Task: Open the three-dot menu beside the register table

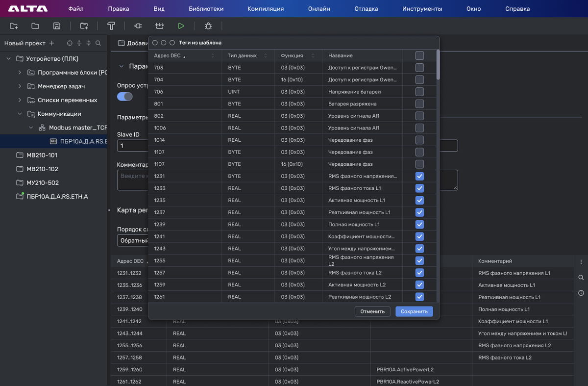Action: pos(581,262)
